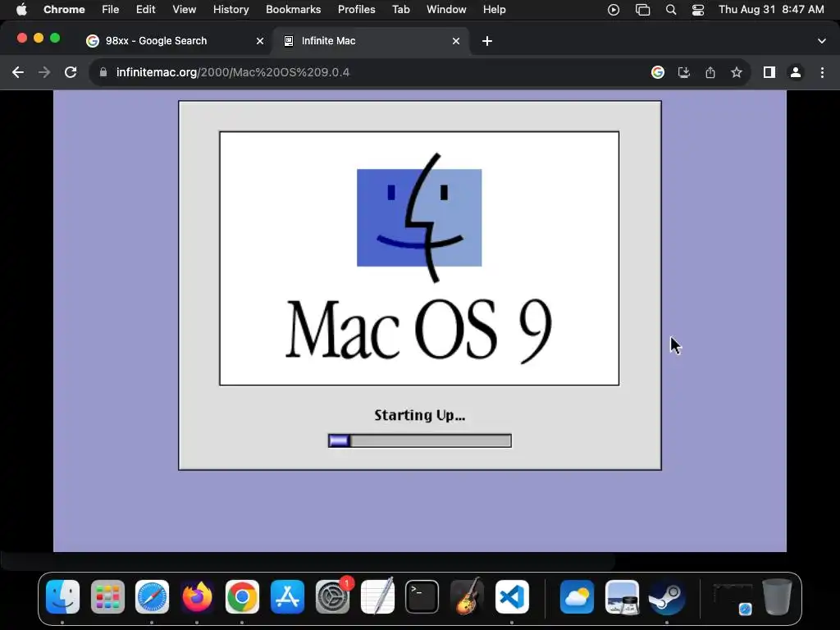Open the History menu
The width and height of the screenshot is (840, 630).
point(231,10)
